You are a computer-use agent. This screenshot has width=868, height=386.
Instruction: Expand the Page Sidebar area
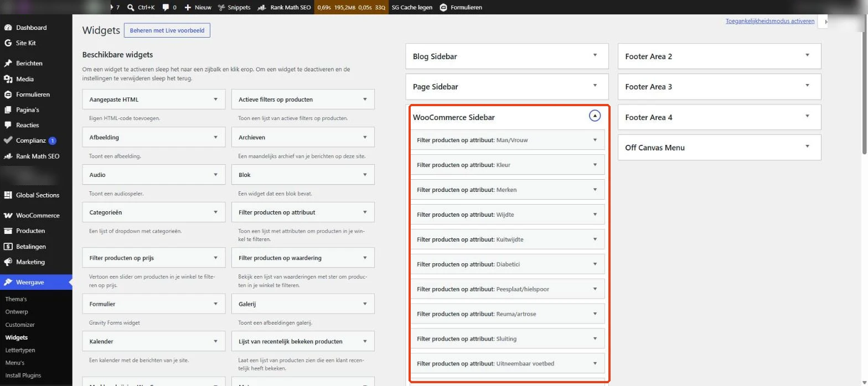point(595,86)
